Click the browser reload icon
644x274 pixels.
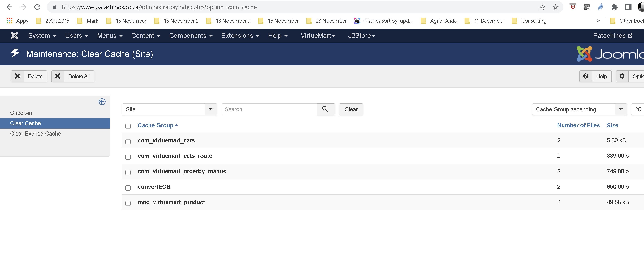[x=37, y=7]
